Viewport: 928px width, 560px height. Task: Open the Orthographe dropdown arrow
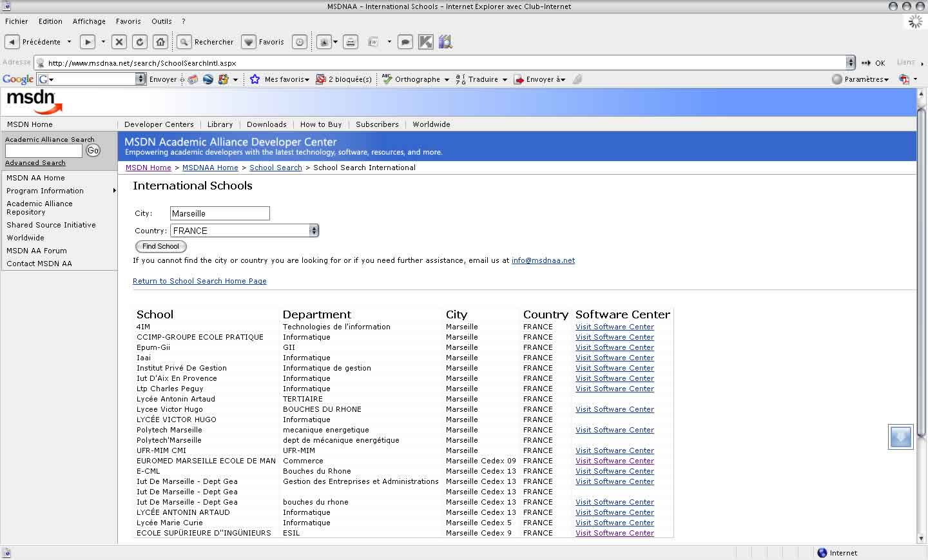click(x=447, y=80)
